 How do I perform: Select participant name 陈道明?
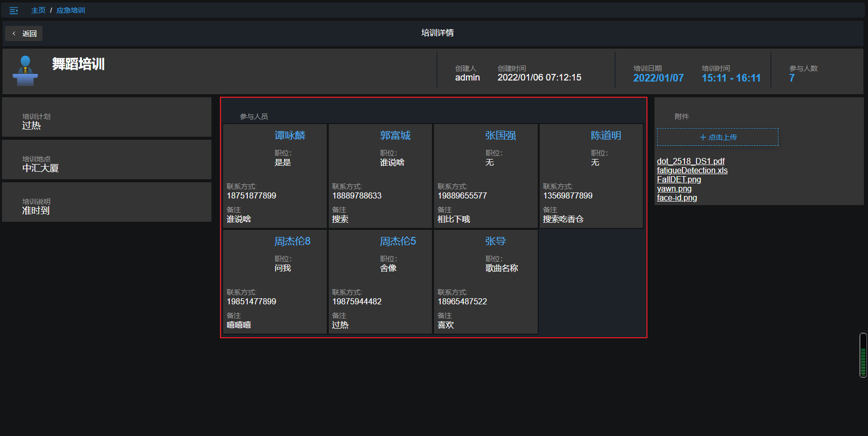tap(606, 135)
